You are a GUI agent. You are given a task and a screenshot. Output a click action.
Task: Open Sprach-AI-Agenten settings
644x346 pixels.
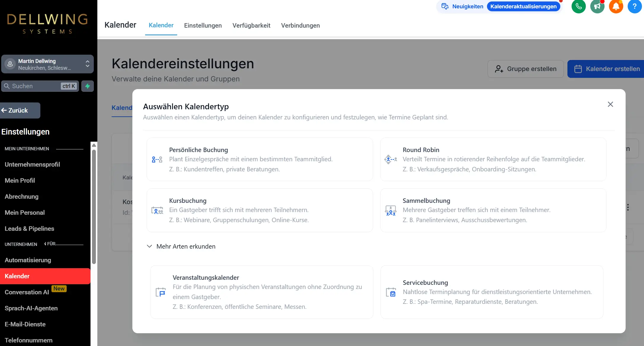pos(31,308)
